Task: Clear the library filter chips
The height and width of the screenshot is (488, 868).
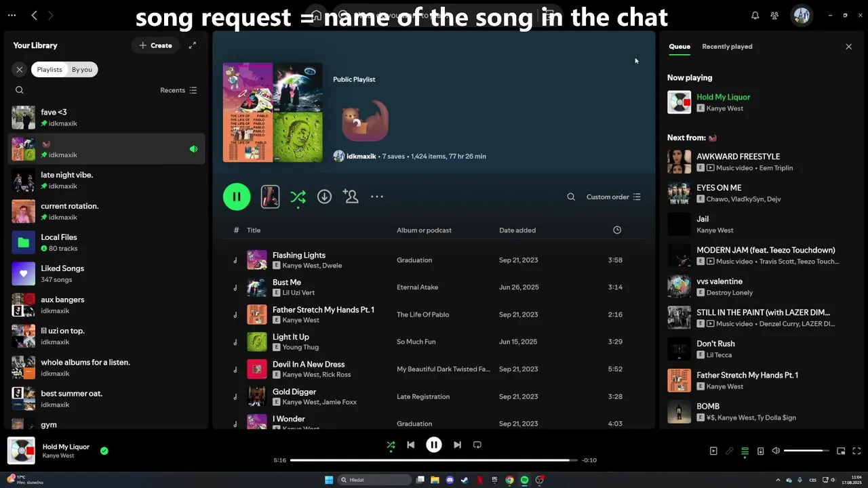Action: coord(20,69)
